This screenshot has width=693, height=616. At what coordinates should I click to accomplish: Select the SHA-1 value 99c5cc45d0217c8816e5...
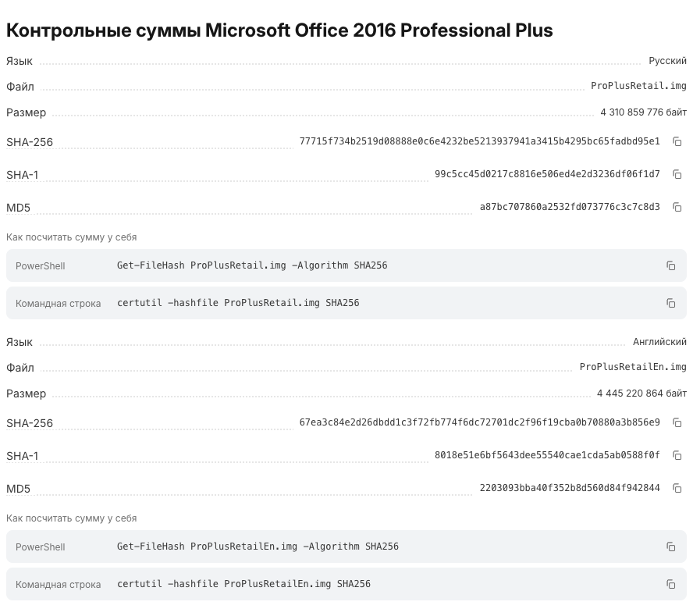tap(547, 174)
